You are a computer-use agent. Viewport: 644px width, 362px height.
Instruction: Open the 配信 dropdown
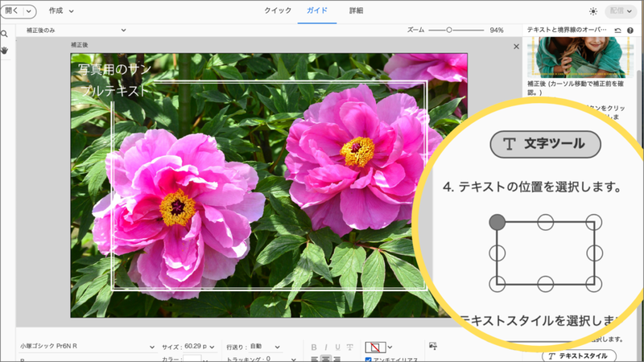621,11
